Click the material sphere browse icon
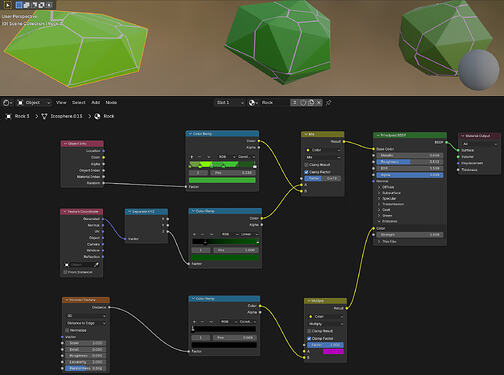This screenshot has height=375, width=504. [252, 103]
